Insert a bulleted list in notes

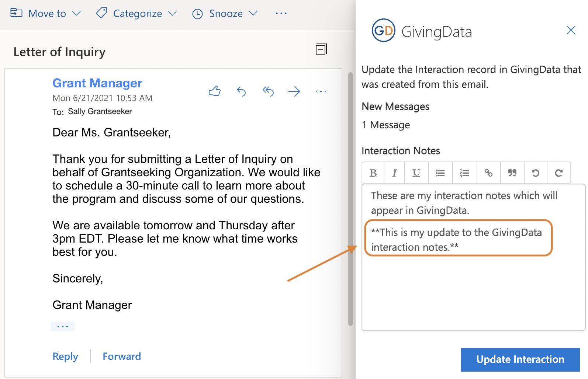440,173
